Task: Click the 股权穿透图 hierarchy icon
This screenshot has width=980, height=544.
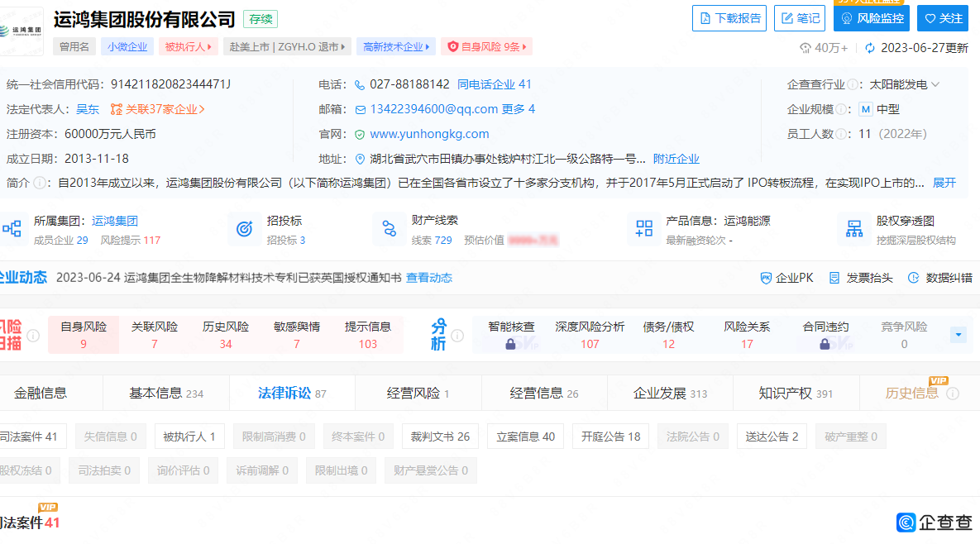Action: pyautogui.click(x=854, y=228)
